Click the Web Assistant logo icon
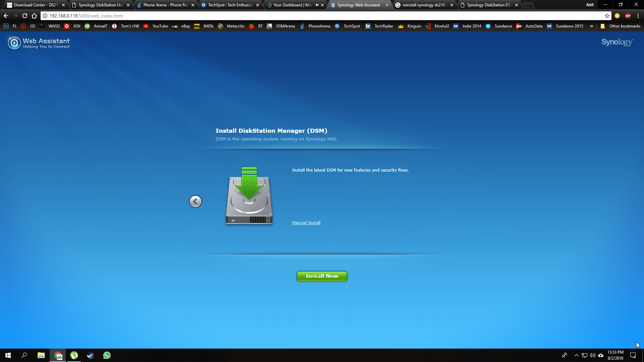 (14, 43)
